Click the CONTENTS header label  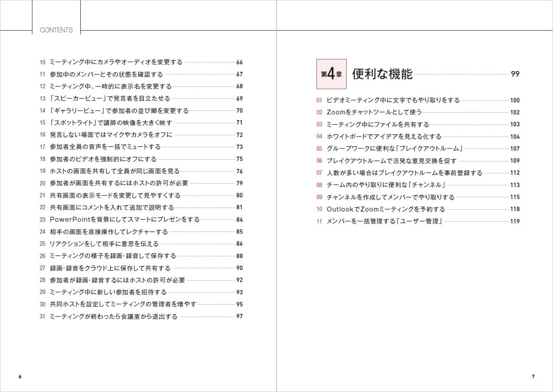coord(56,30)
